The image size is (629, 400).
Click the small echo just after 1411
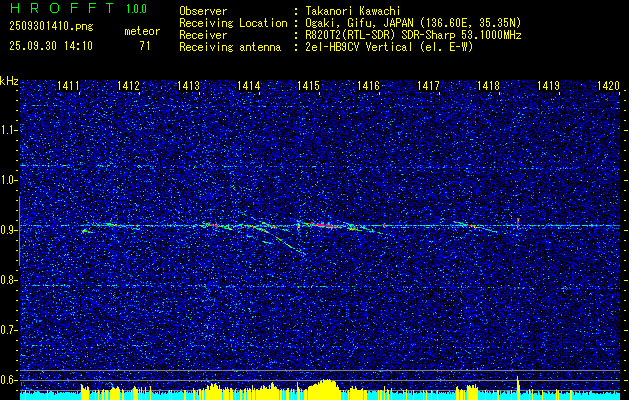(87, 231)
